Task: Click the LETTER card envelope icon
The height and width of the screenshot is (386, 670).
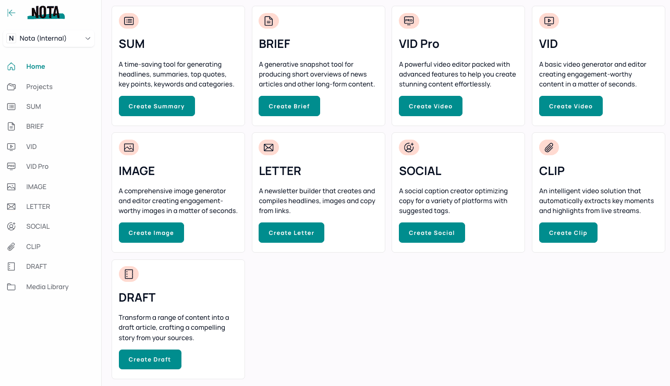Action: point(268,147)
